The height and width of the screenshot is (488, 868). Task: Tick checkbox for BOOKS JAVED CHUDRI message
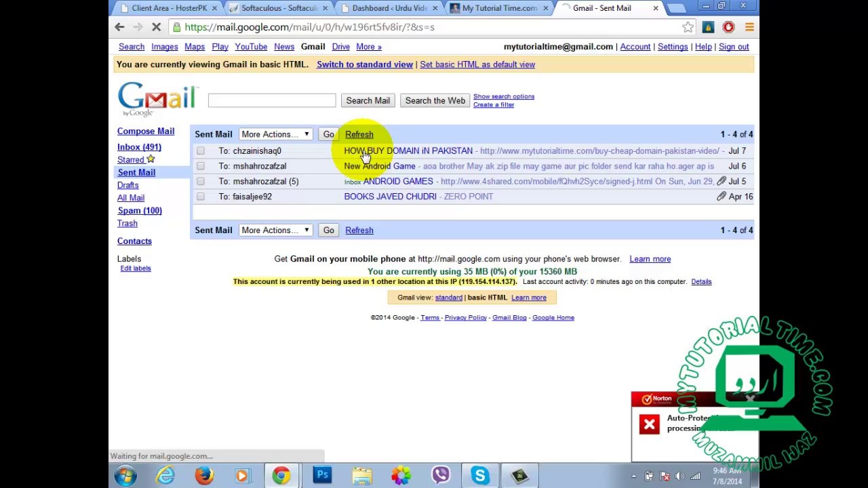tap(201, 197)
